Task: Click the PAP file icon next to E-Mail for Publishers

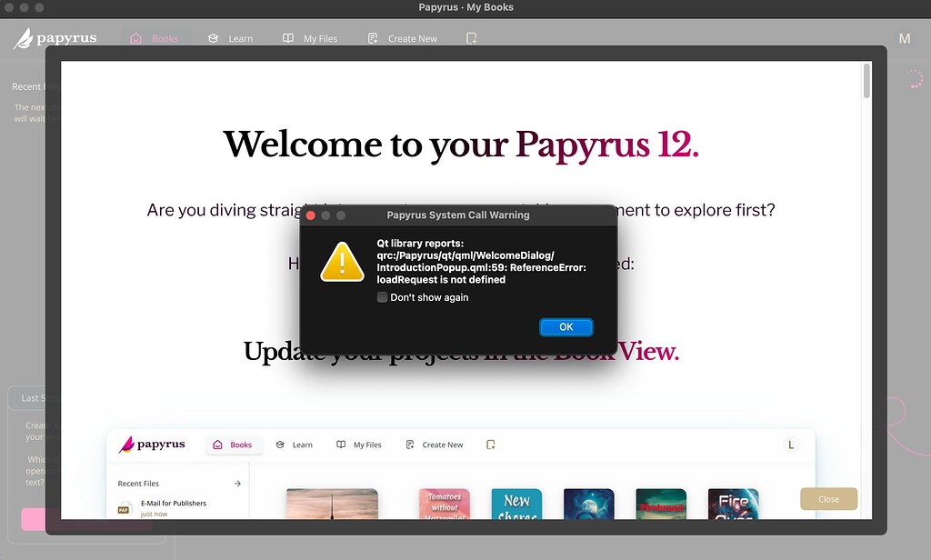Action: (126, 507)
